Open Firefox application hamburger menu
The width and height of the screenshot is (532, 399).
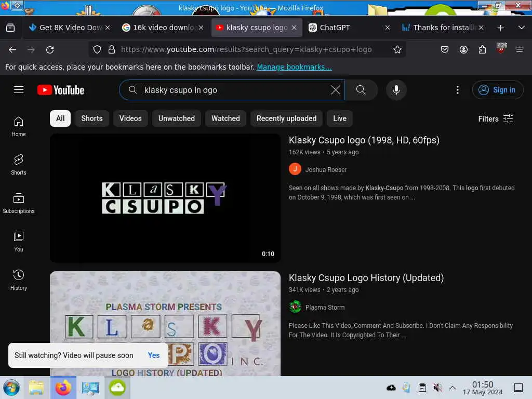pyautogui.click(x=520, y=49)
